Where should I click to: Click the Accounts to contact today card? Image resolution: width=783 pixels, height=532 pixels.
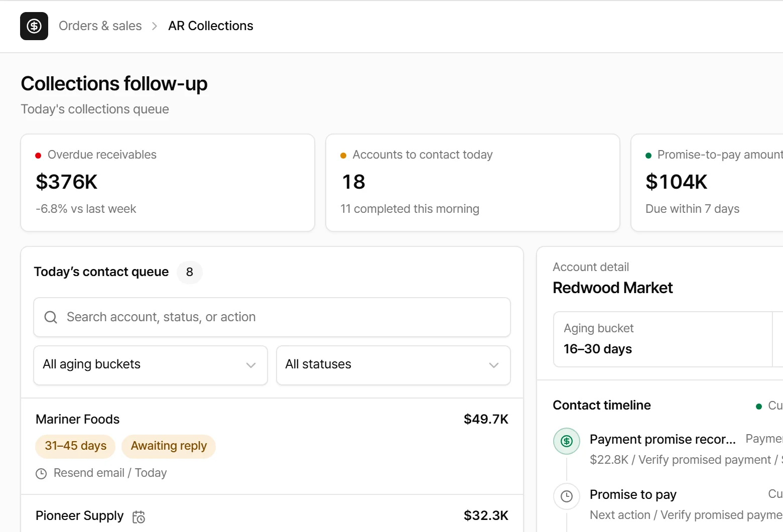tap(473, 183)
